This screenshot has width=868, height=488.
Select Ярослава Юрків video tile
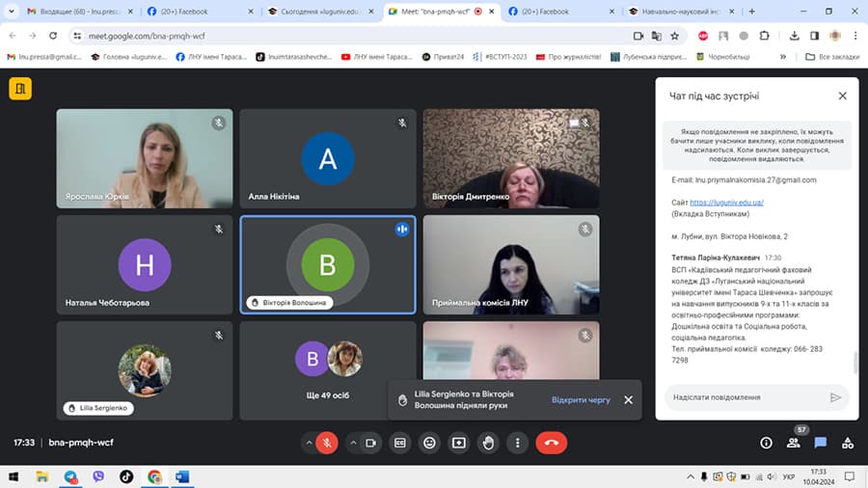pyautogui.click(x=145, y=158)
